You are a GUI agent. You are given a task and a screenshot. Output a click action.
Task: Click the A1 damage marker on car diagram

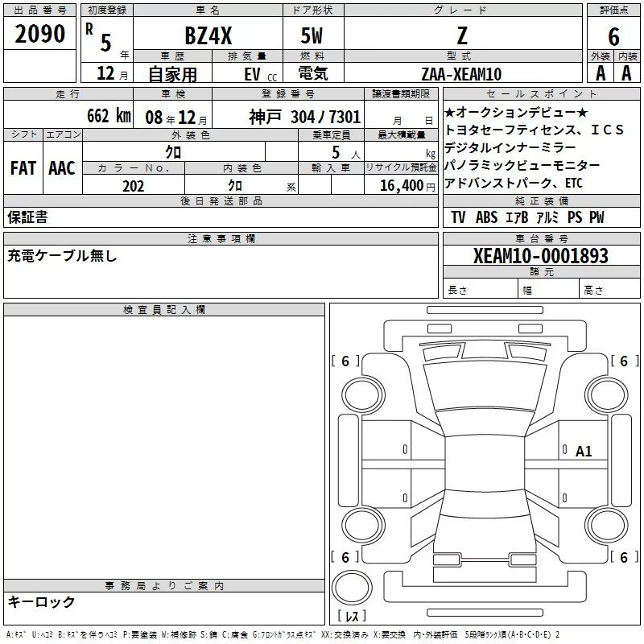click(584, 452)
